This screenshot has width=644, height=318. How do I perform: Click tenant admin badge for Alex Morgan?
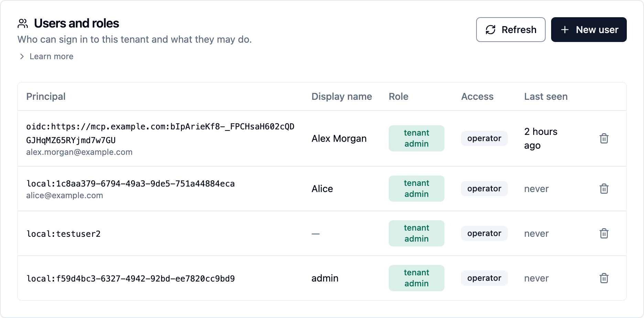coord(416,138)
